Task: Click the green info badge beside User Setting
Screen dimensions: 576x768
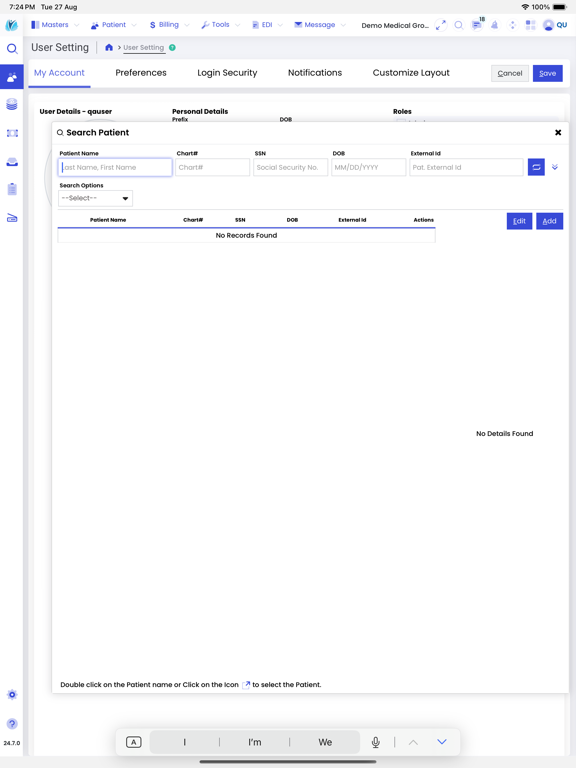Action: (x=172, y=48)
